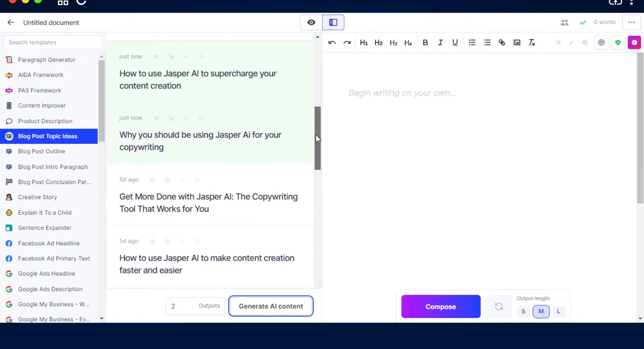The width and height of the screenshot is (644, 349).
Task: Click the pink info icon
Action: click(x=634, y=43)
